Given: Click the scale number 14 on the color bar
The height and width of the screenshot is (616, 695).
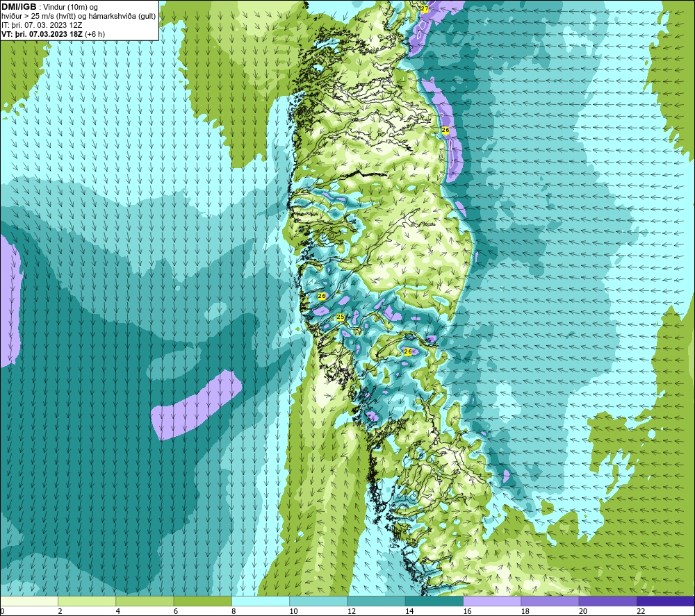Looking at the screenshot, I should click(x=409, y=612).
